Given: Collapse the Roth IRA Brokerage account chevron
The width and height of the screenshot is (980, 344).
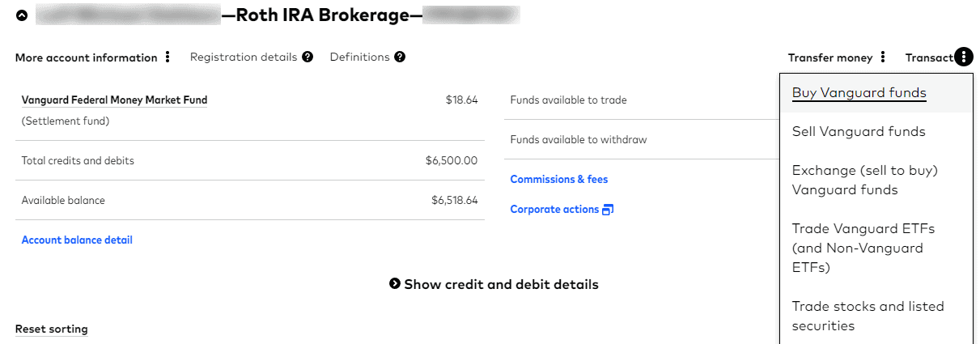Looking at the screenshot, I should (x=22, y=15).
